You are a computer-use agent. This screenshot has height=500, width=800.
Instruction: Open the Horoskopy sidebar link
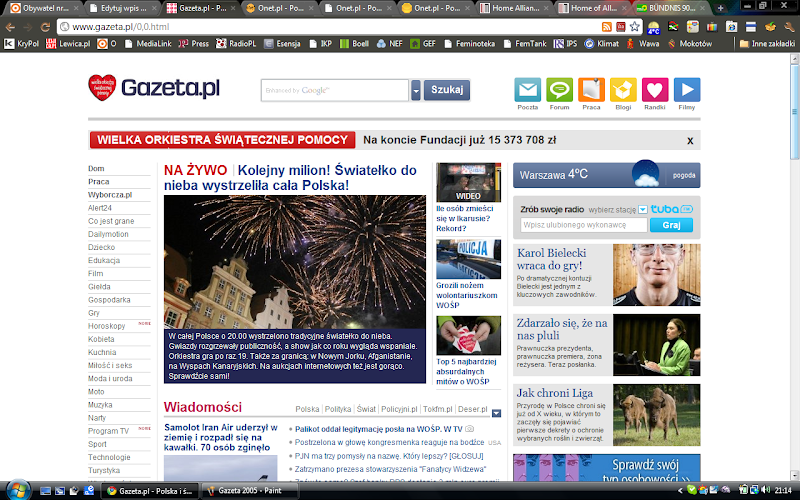pyautogui.click(x=106, y=326)
